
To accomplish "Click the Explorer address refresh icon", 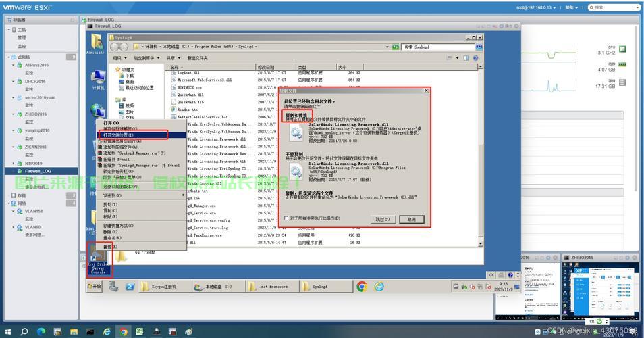I will tap(395, 47).
